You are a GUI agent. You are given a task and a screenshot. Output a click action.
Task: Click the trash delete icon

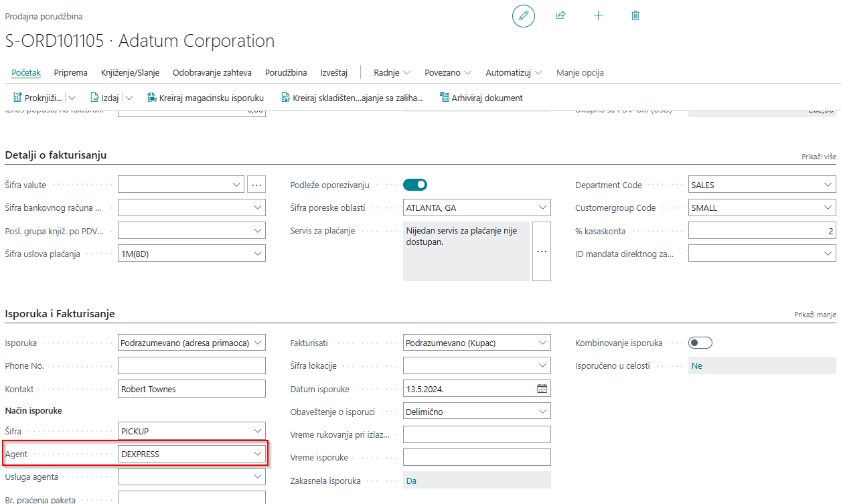tap(635, 15)
